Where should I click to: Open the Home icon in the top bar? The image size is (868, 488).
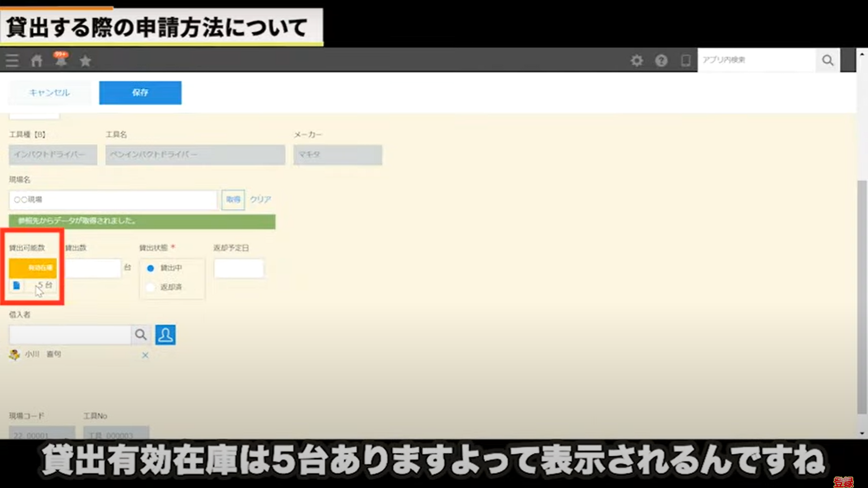tap(36, 60)
